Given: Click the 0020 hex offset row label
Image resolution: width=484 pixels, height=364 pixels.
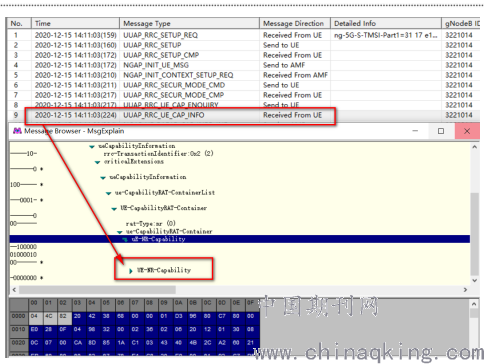Looking at the screenshot, I should [19, 343].
